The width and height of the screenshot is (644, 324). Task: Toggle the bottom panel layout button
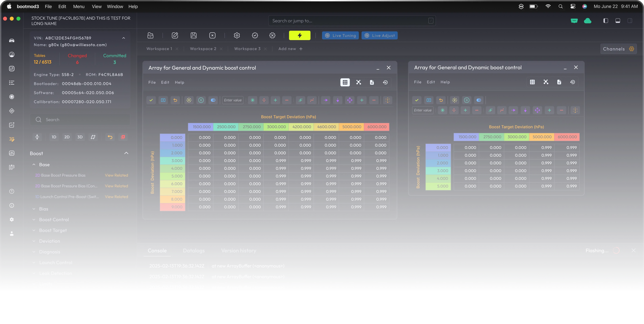coord(618,21)
